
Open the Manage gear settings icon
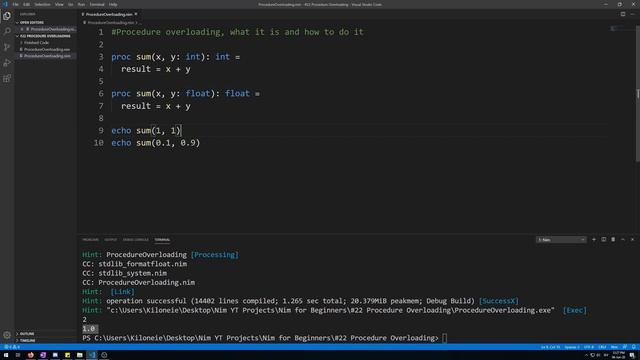[x=7, y=335]
